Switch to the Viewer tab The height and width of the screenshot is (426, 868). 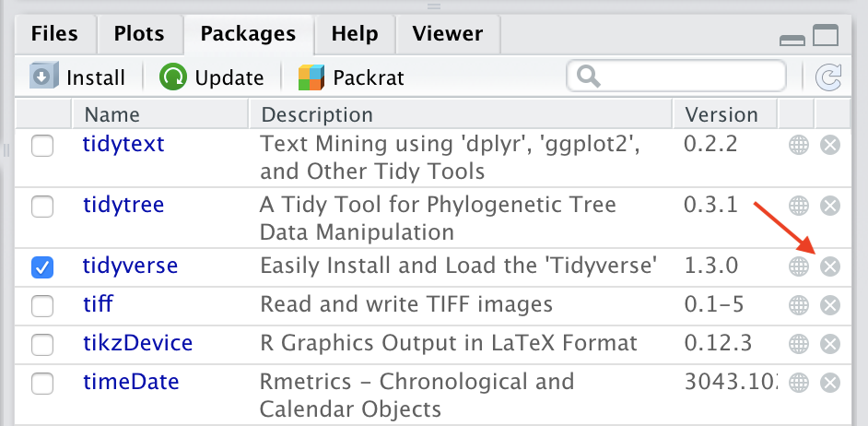(447, 35)
